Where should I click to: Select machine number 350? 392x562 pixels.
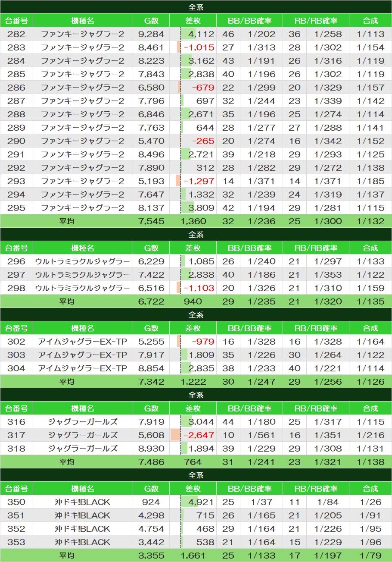click(x=16, y=502)
